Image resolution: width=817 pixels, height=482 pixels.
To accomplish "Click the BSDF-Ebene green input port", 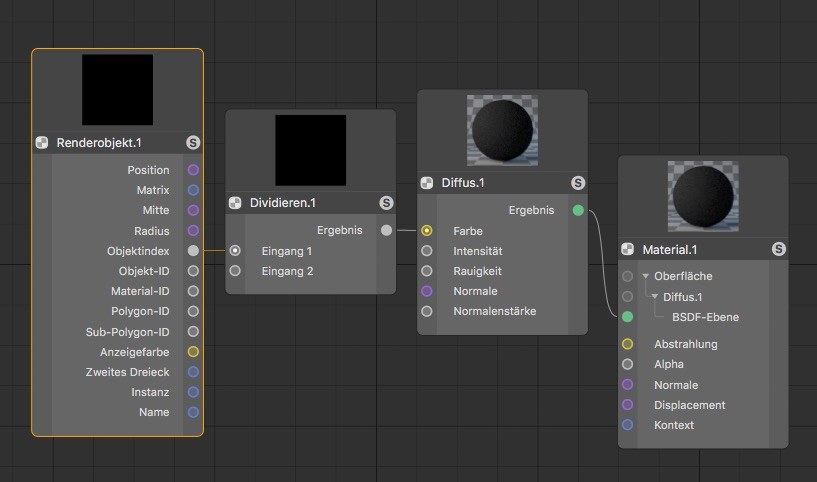I will tap(627, 317).
